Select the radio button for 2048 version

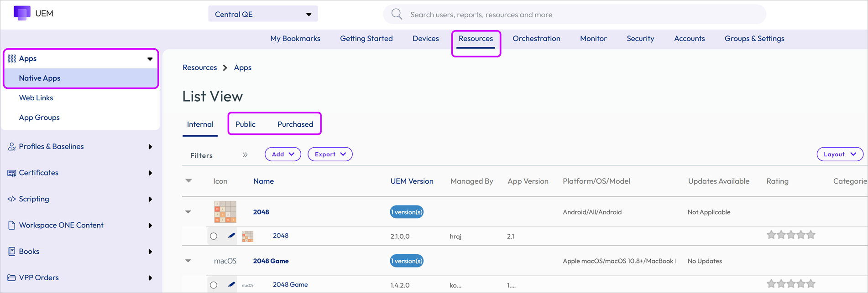point(214,236)
